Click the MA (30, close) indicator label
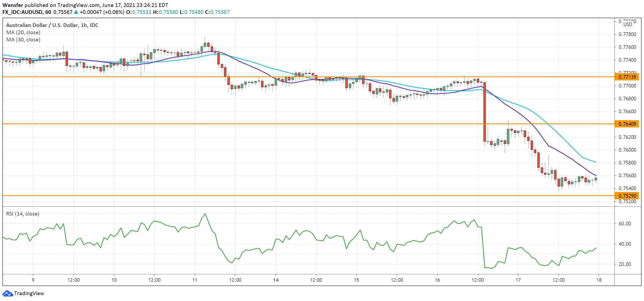The width and height of the screenshot is (644, 301). 23,40
